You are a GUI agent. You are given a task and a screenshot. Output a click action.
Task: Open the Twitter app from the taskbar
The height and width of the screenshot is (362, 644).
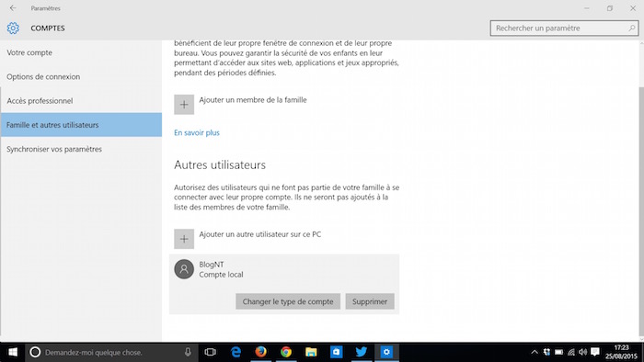[x=362, y=352]
